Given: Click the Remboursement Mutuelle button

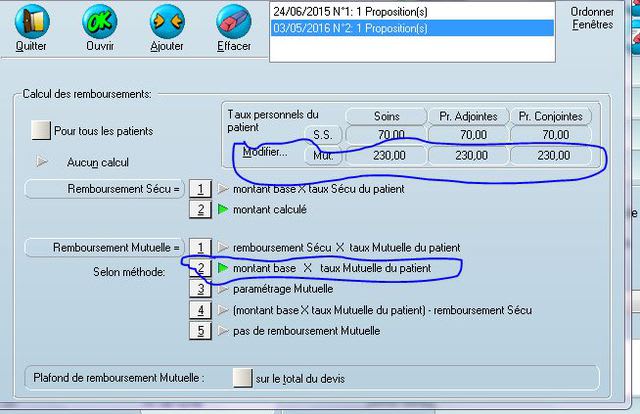Looking at the screenshot, I should [x=103, y=247].
